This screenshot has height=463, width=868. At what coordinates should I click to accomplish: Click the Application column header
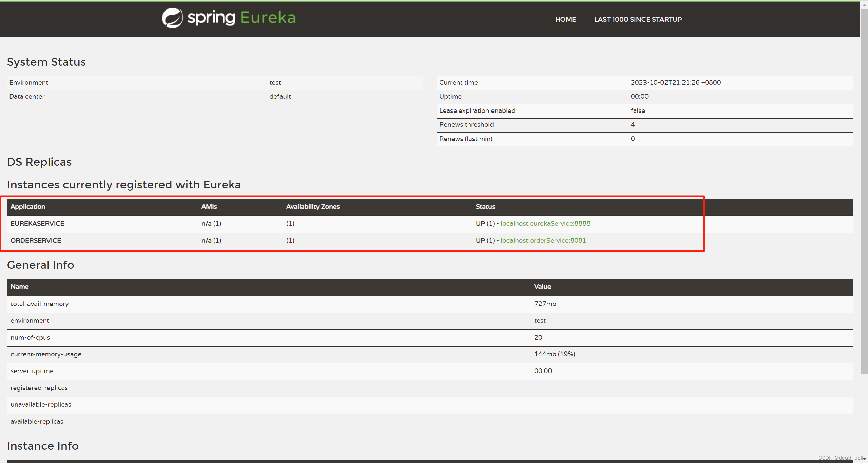(x=28, y=207)
